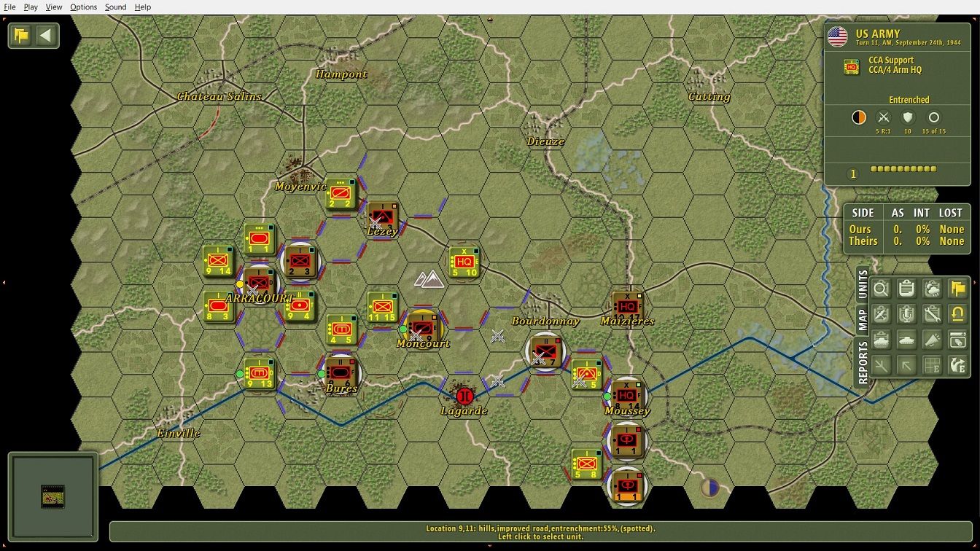Select the German HQ unit at Moussey
This screenshot has width=980, height=551.
coord(627,396)
